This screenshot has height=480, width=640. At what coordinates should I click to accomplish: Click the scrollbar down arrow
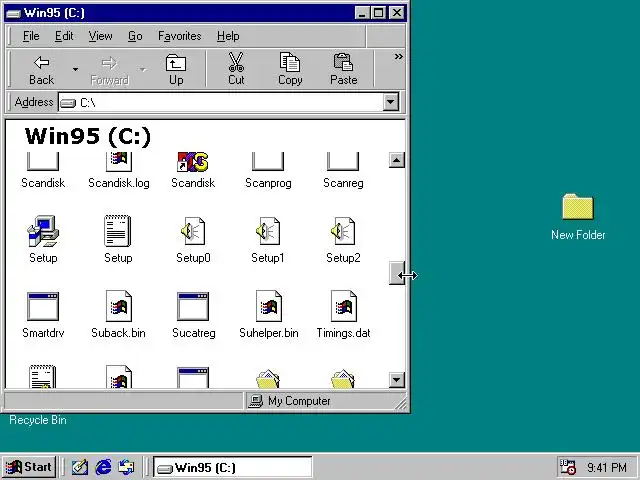pyautogui.click(x=397, y=380)
